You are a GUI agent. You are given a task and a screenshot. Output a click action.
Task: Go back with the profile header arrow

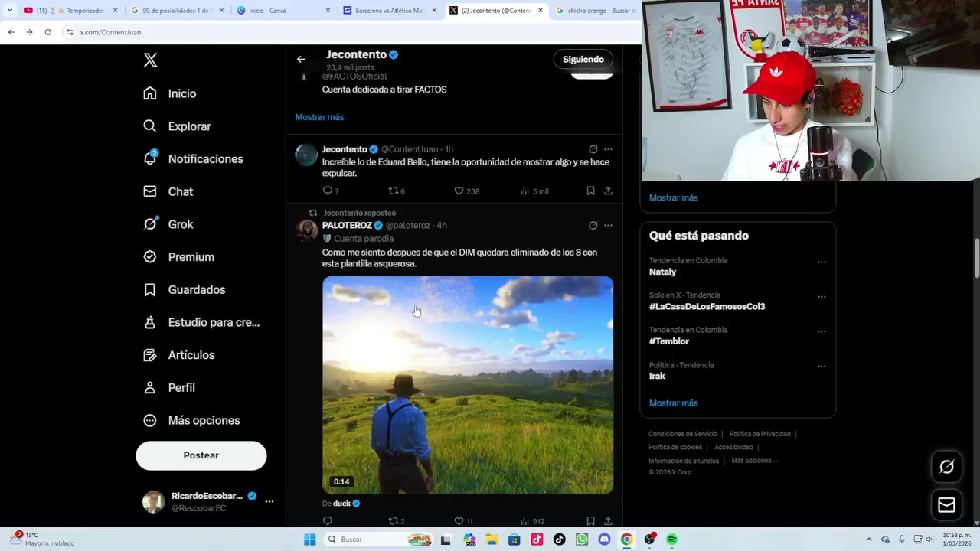point(301,59)
